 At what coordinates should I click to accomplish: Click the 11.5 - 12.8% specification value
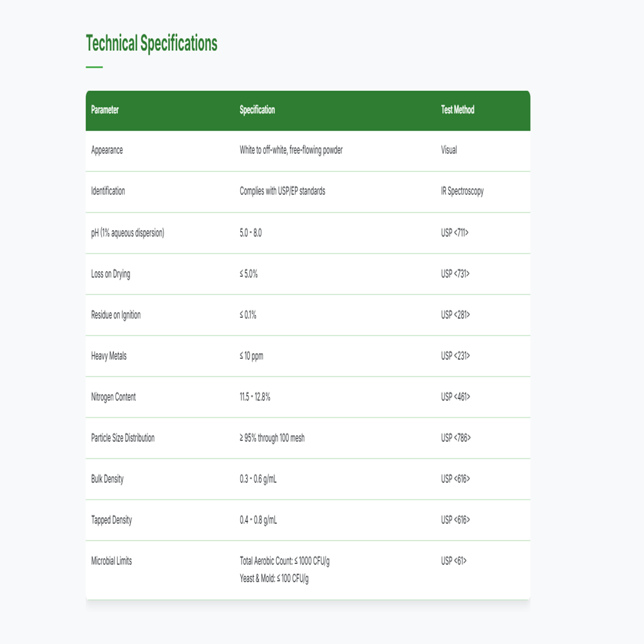point(255,397)
